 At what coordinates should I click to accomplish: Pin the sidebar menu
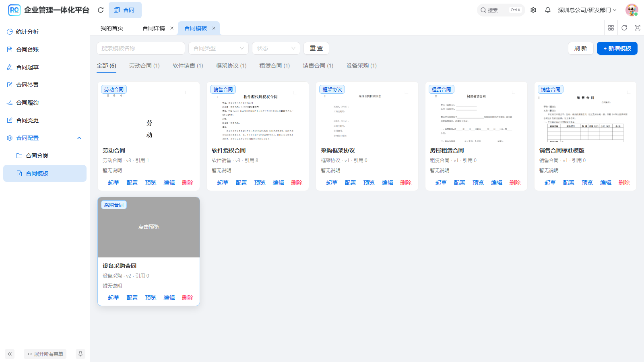tap(80, 354)
